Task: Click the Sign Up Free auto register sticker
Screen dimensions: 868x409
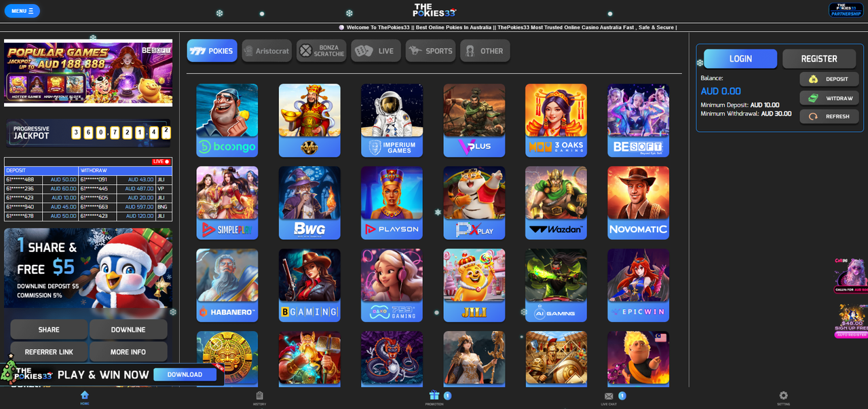Action: tap(851, 321)
